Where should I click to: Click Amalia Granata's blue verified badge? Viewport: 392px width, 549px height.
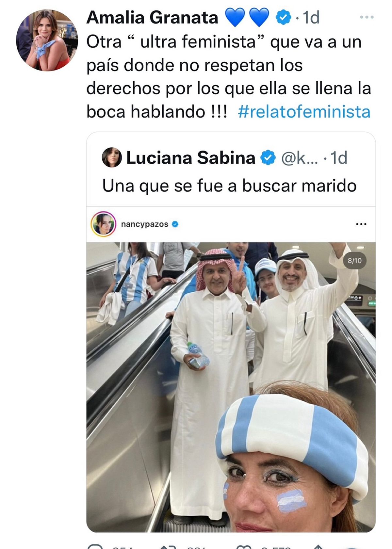[x=284, y=17]
